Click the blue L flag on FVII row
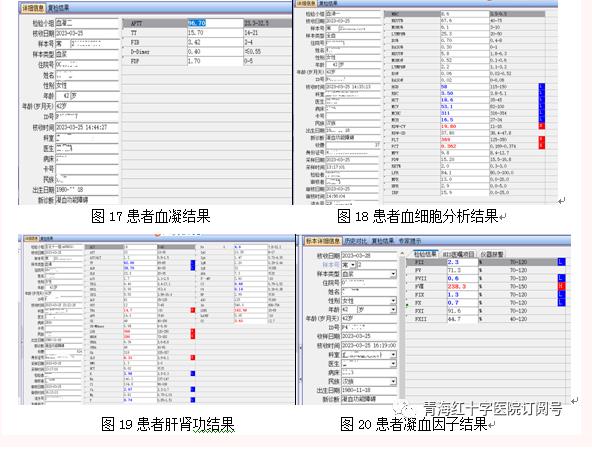The width and height of the screenshot is (592, 453). point(561,278)
